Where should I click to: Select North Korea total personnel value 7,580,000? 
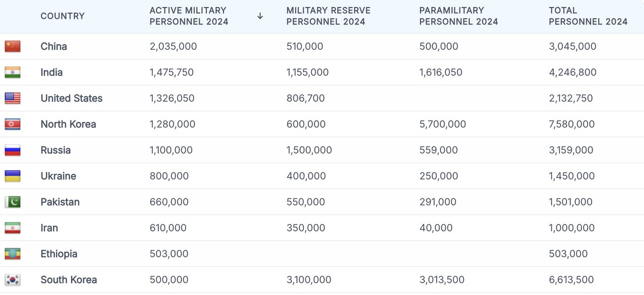[x=572, y=124]
